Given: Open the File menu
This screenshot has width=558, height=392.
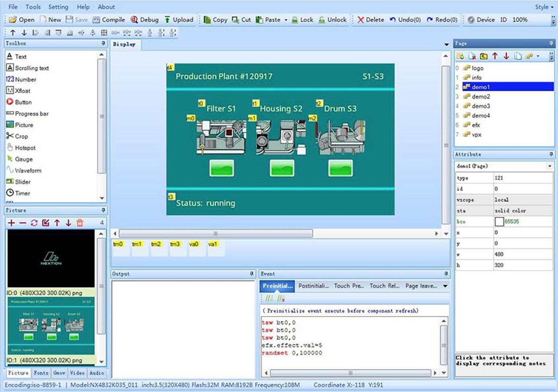Looking at the screenshot, I should [13, 7].
